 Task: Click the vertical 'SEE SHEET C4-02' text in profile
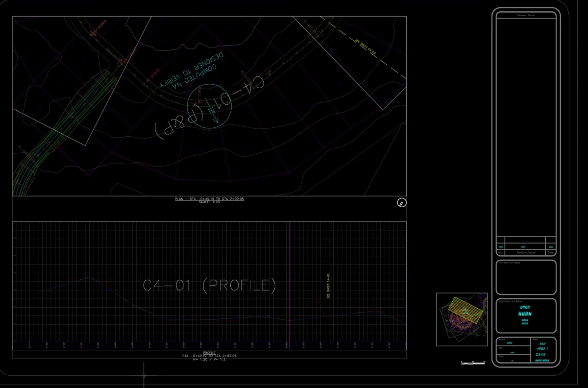pyautogui.click(x=328, y=286)
